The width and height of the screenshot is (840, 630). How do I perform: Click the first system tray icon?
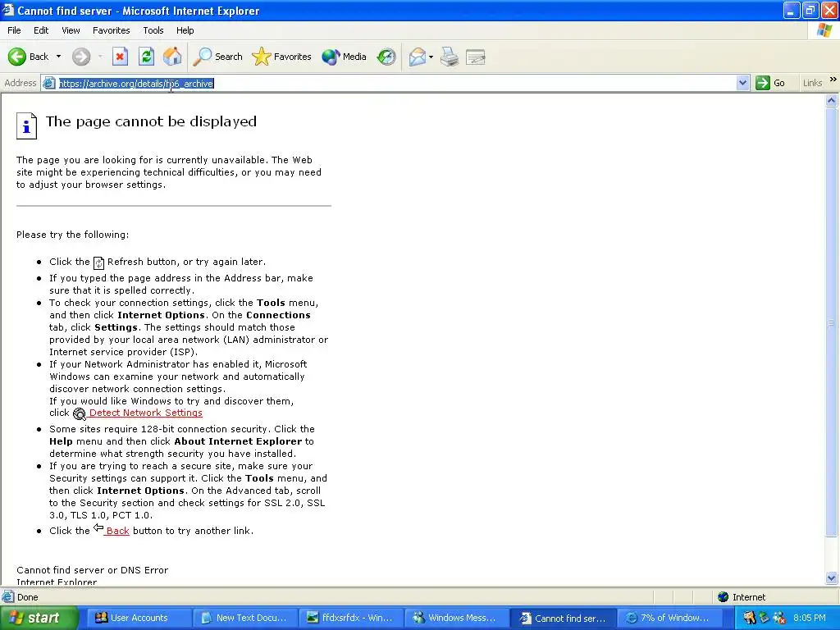[750, 618]
